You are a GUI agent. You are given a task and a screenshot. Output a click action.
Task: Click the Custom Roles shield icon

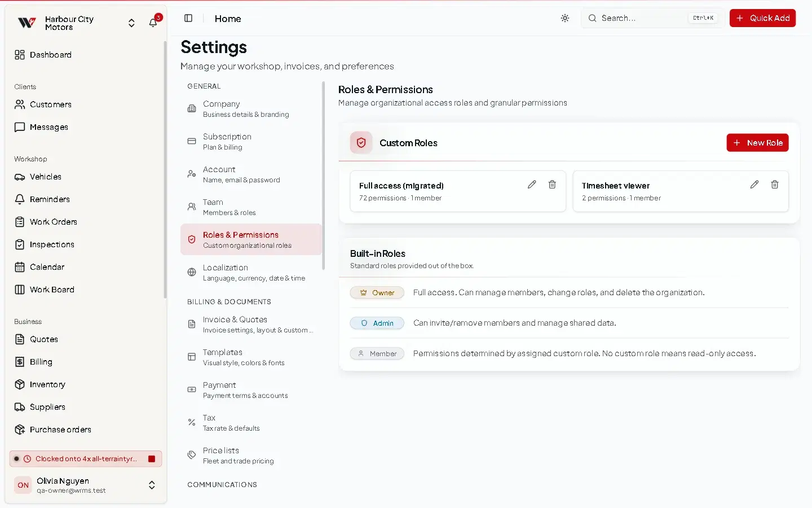click(x=361, y=143)
